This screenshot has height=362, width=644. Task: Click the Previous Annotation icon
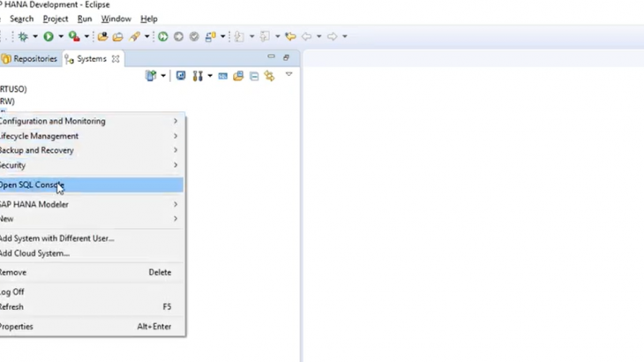click(265, 36)
